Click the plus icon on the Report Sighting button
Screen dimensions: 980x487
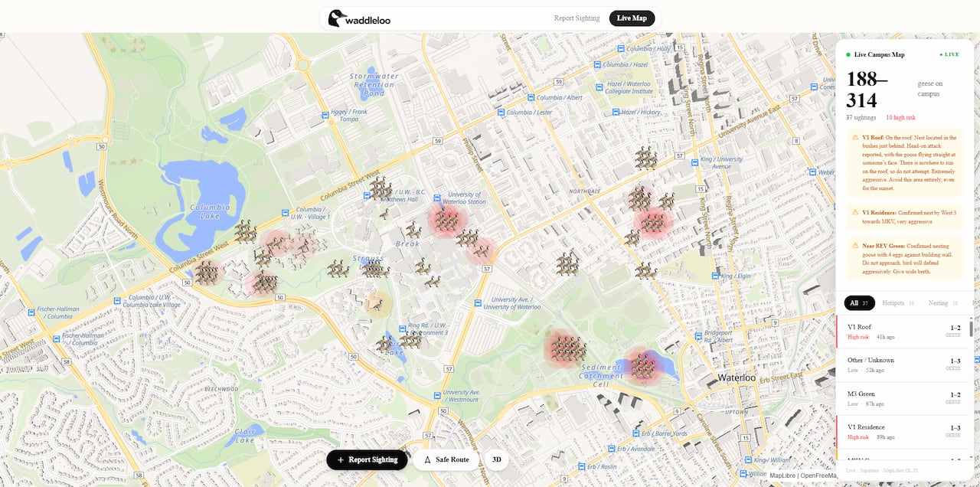point(341,459)
